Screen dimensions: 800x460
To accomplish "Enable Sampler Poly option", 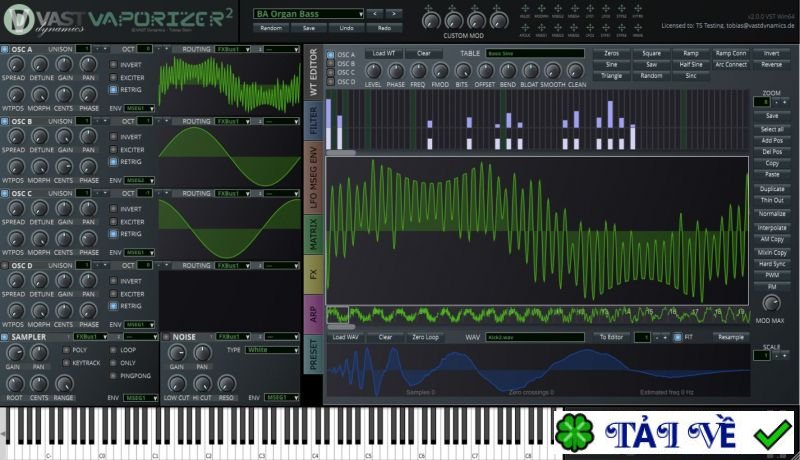I will [66, 350].
